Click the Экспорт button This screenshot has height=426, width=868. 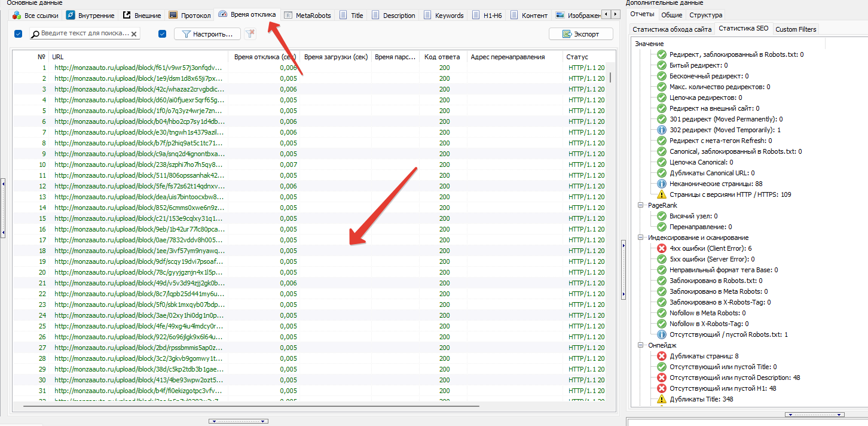pyautogui.click(x=580, y=34)
